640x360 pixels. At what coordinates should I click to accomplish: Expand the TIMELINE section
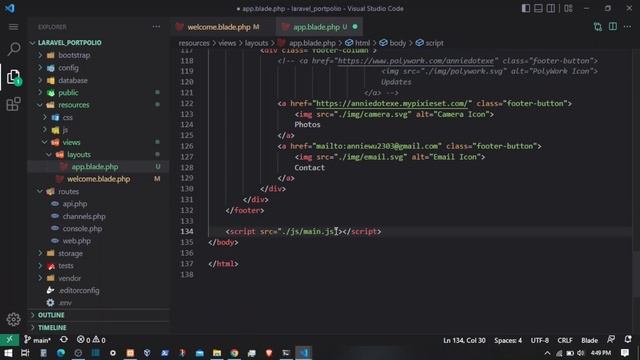click(52, 327)
